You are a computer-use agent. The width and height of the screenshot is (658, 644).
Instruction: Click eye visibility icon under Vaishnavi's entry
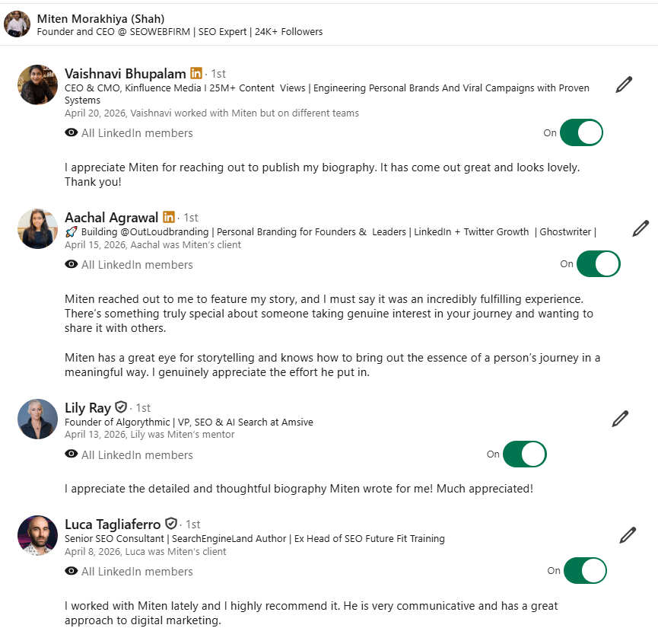tap(72, 133)
